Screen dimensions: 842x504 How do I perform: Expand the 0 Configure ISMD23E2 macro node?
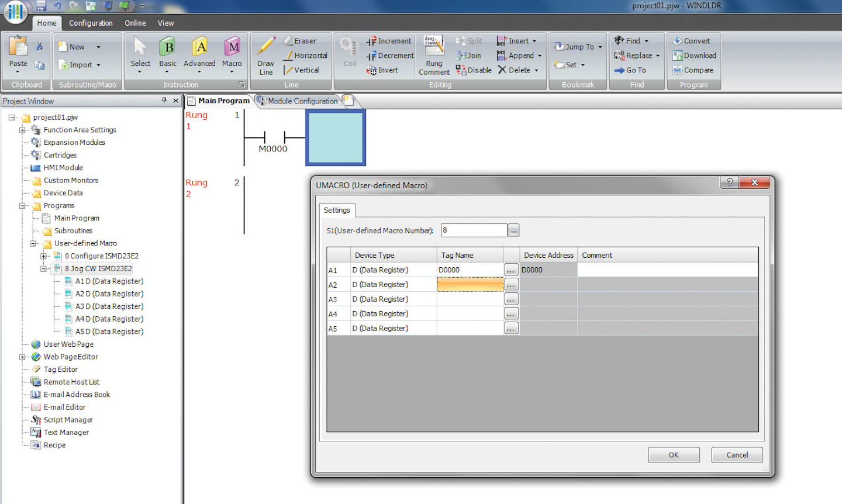[x=44, y=256]
